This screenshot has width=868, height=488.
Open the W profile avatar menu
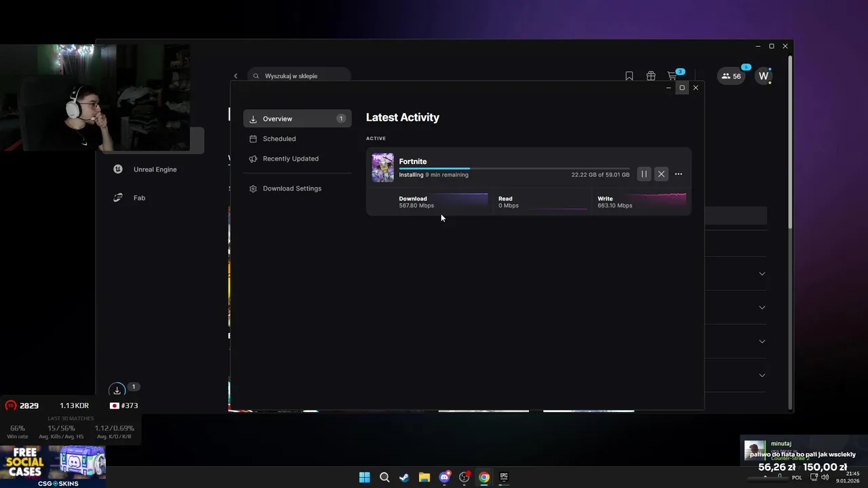(764, 76)
